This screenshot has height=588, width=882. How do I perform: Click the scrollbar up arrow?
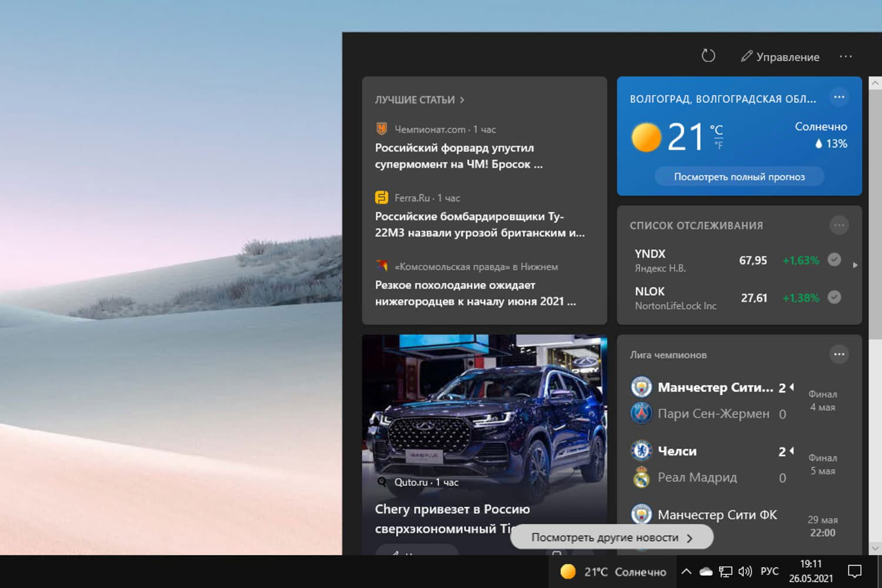tap(875, 83)
